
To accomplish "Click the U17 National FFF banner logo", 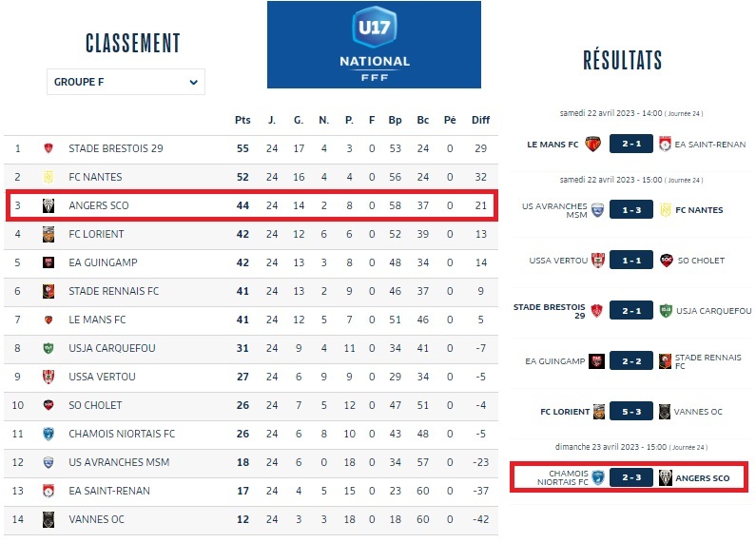I will point(374,45).
